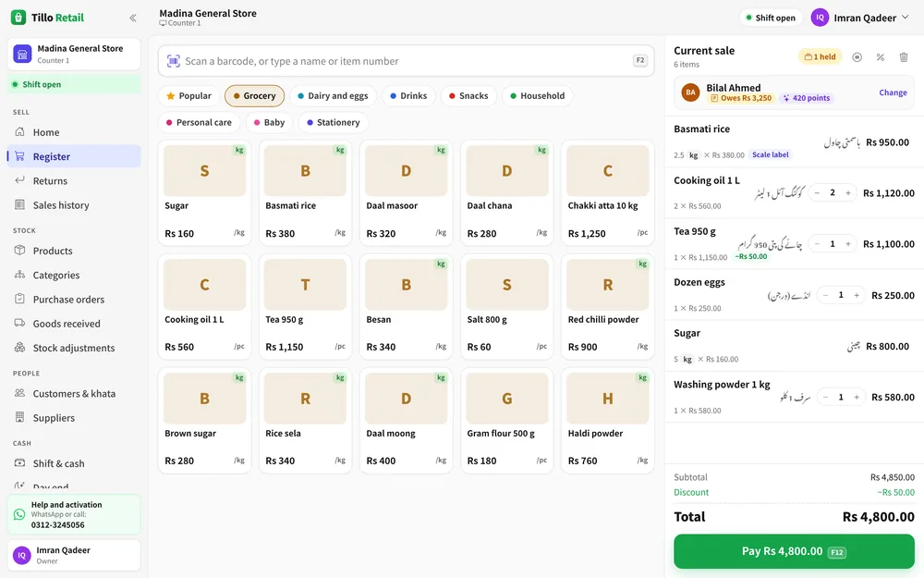Increase Cooking oil 1 L quantity with plus
The image size is (924, 578).
[848, 193]
